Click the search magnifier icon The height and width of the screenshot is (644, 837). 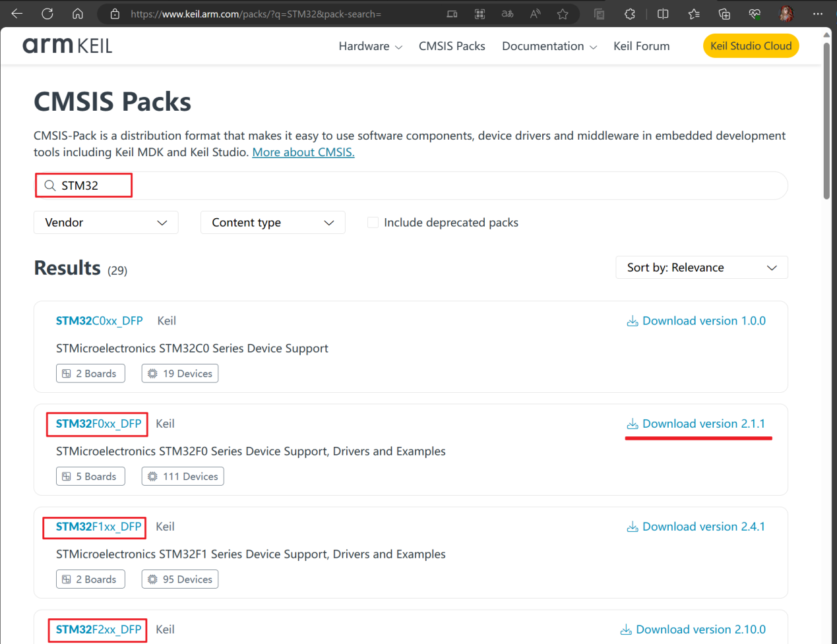tap(49, 186)
